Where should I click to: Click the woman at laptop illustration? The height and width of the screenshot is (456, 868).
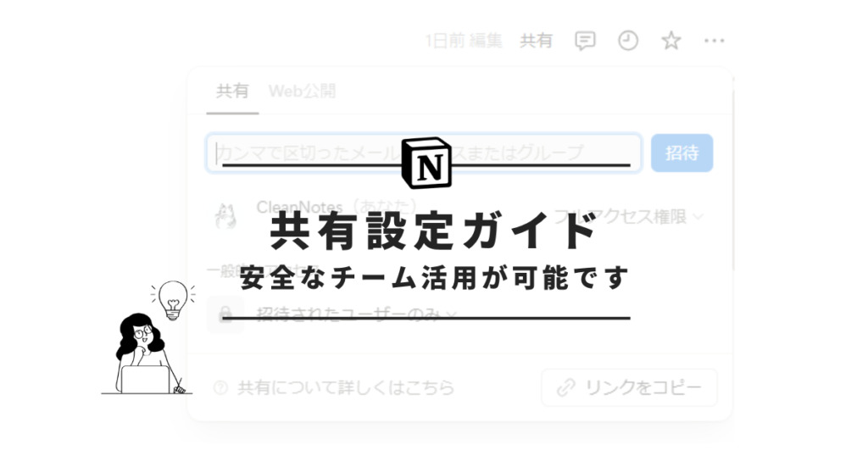click(146, 354)
